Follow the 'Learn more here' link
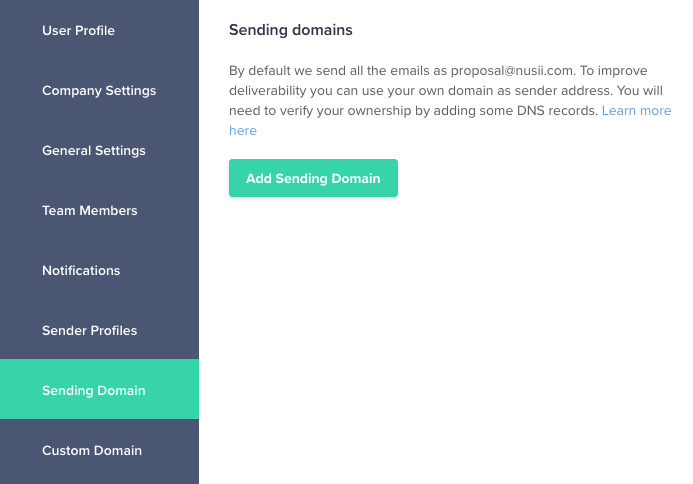693x484 pixels. coord(636,111)
